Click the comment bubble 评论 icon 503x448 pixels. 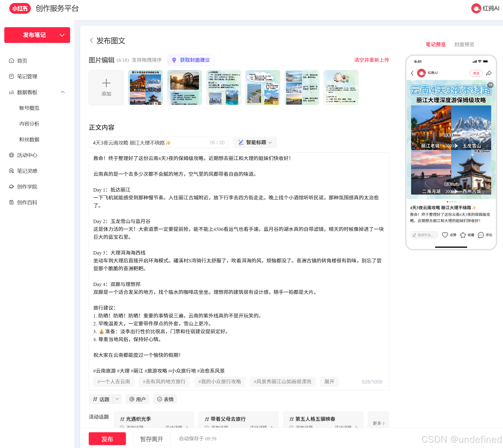pyautogui.click(x=481, y=235)
